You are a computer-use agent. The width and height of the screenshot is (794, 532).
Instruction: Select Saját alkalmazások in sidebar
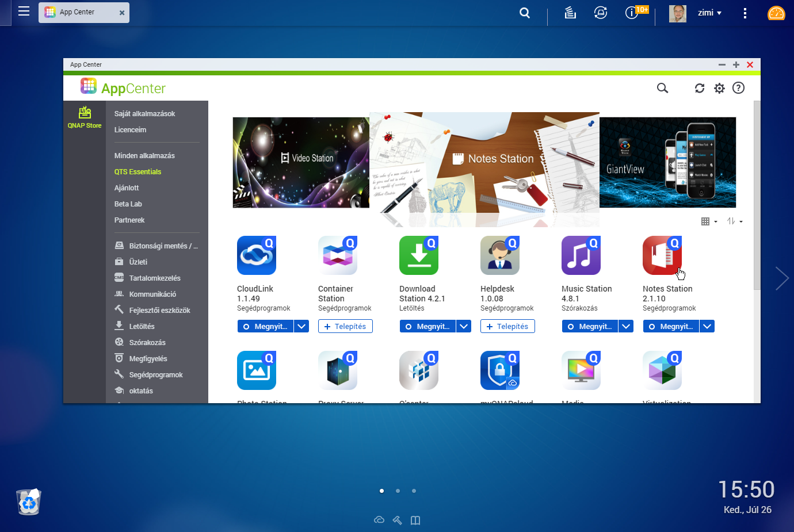(x=144, y=114)
